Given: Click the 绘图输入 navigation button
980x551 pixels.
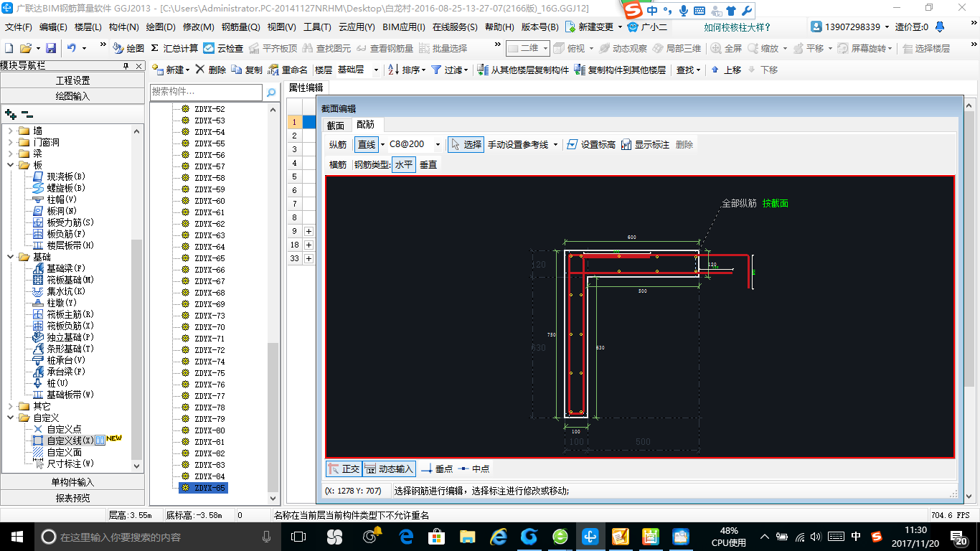Looking at the screenshot, I should pos(72,96).
